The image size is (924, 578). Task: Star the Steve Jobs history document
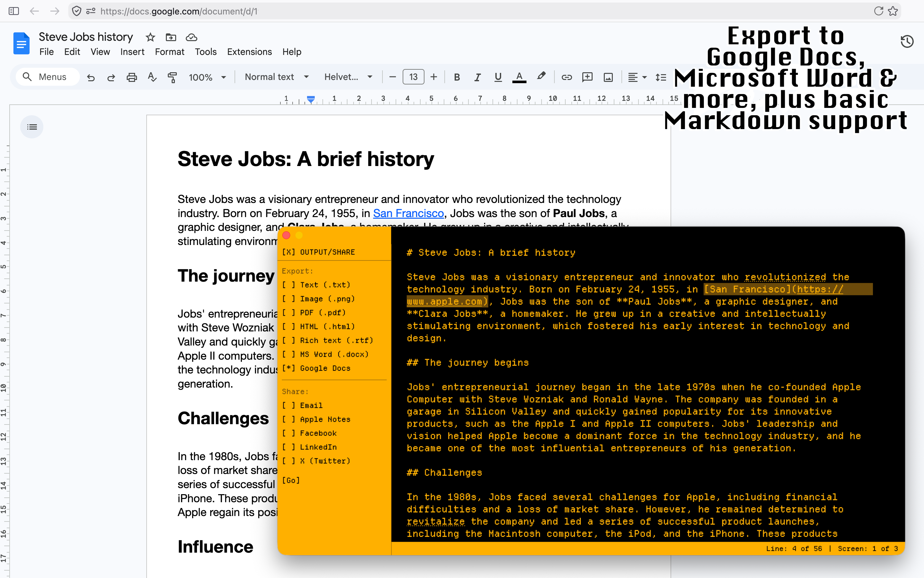coord(150,37)
